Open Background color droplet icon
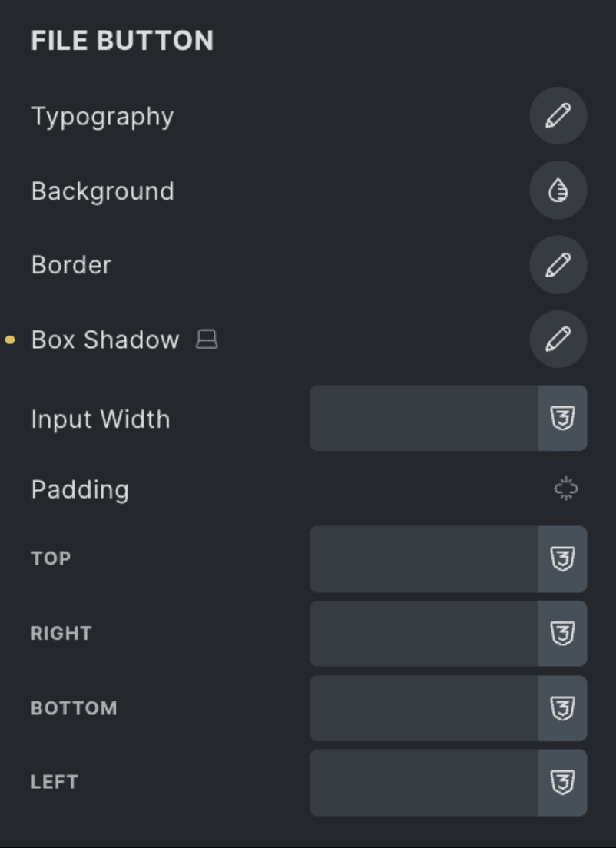This screenshot has height=848, width=616. 558,191
